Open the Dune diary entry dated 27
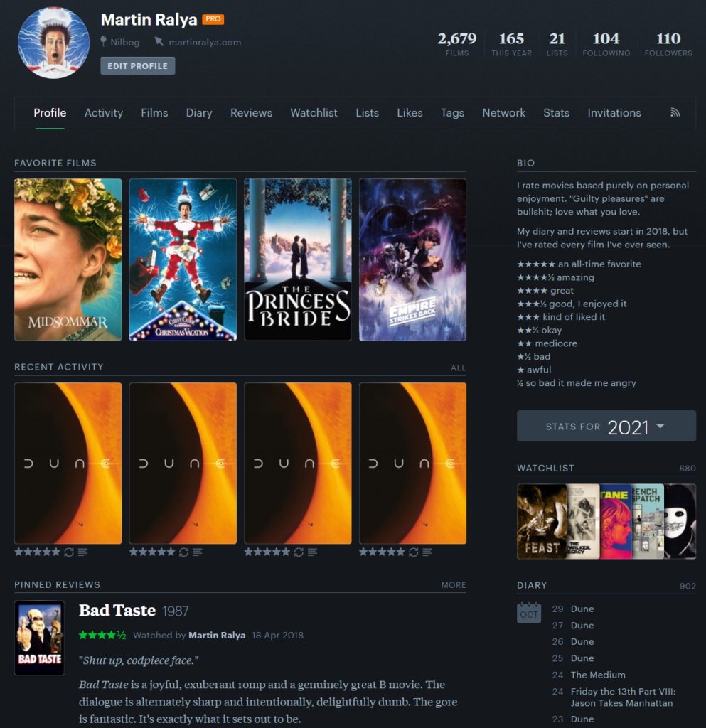This screenshot has height=728, width=706. pos(582,626)
